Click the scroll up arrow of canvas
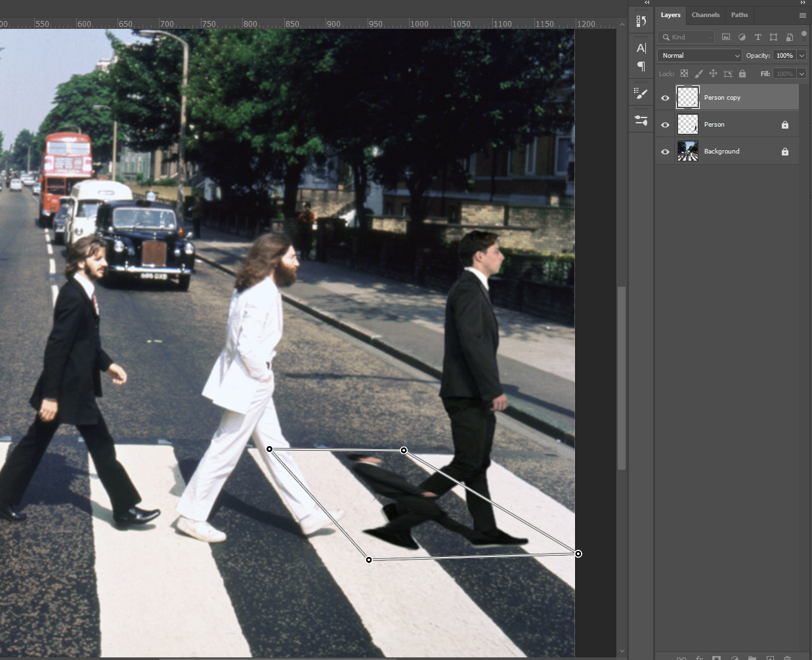Viewport: 812px width, 660px height. 622,25
